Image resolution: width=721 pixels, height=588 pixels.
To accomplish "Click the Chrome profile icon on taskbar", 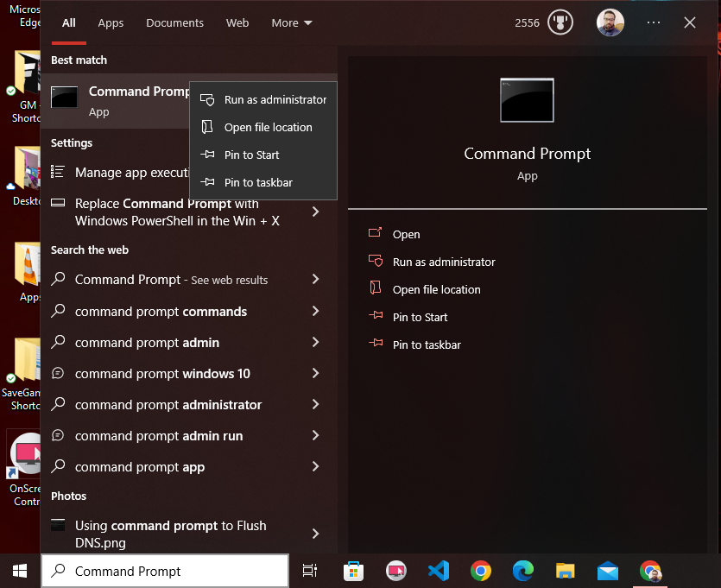I will click(x=650, y=571).
